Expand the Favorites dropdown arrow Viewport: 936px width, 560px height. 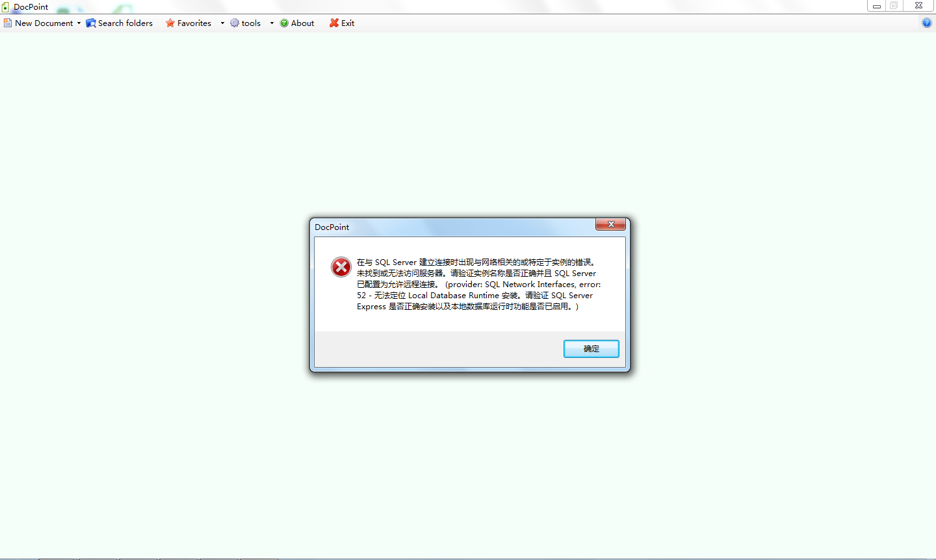(222, 23)
